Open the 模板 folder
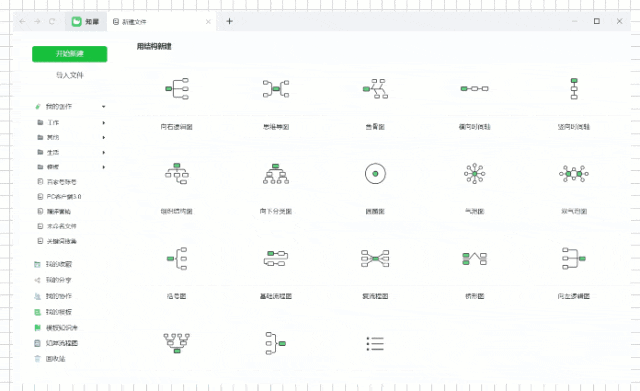Viewport: 640px width, 391px height. [x=53, y=167]
